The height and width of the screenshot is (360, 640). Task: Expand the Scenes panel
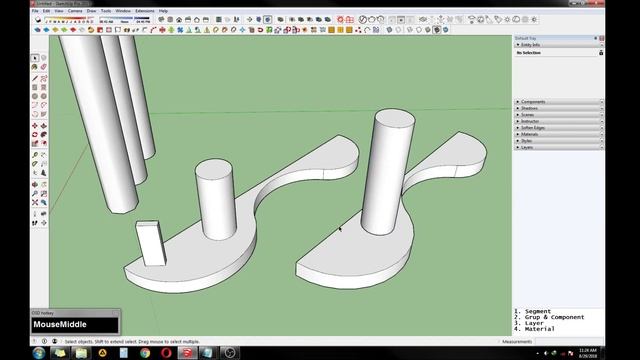(558, 115)
